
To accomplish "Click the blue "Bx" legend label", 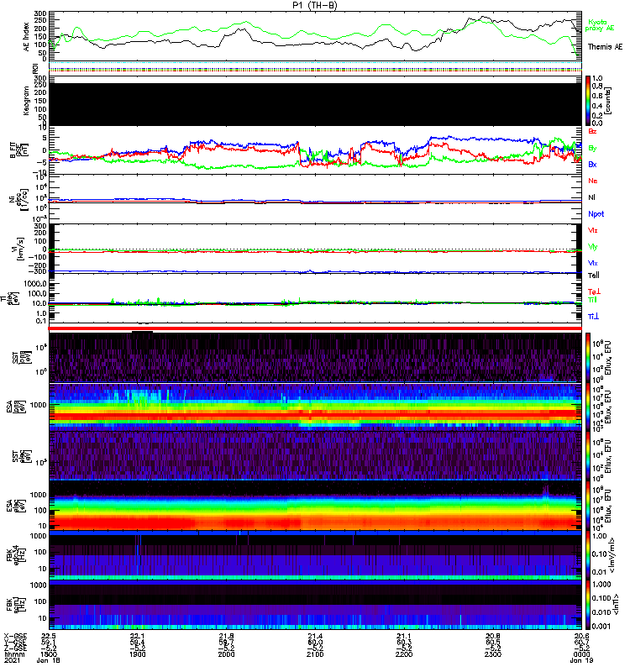I will (592, 165).
